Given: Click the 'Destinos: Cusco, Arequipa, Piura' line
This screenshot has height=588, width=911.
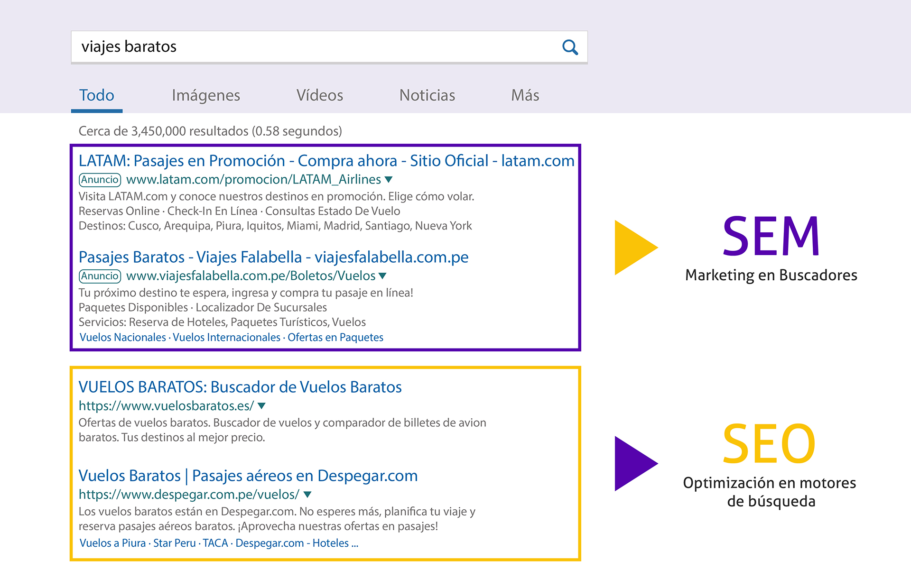Looking at the screenshot, I should (x=275, y=226).
